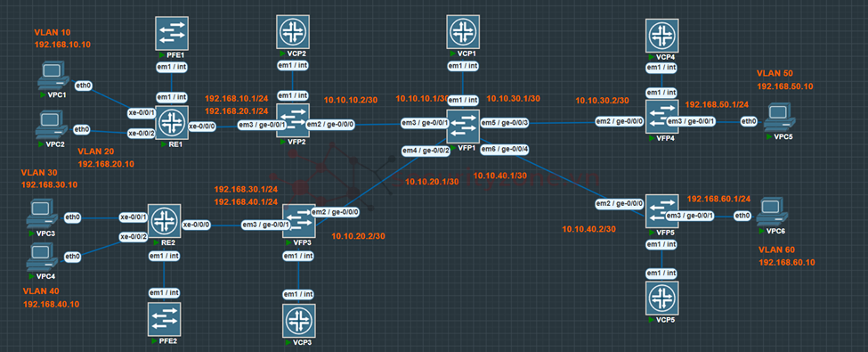Select the VFP5 switch node
This screenshot has width=868, height=352.
pos(662,211)
